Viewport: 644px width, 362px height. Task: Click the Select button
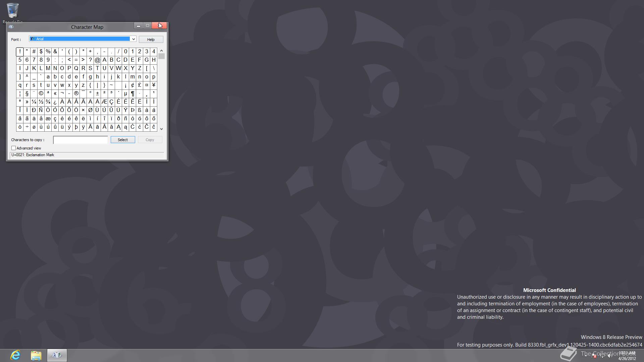point(123,140)
